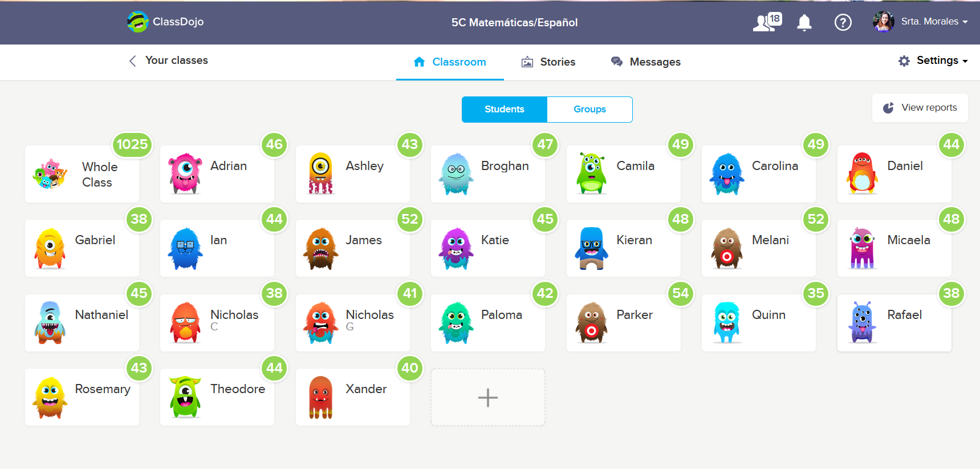
Task: Click Rosemary's yellow monster avatar
Action: pos(50,397)
